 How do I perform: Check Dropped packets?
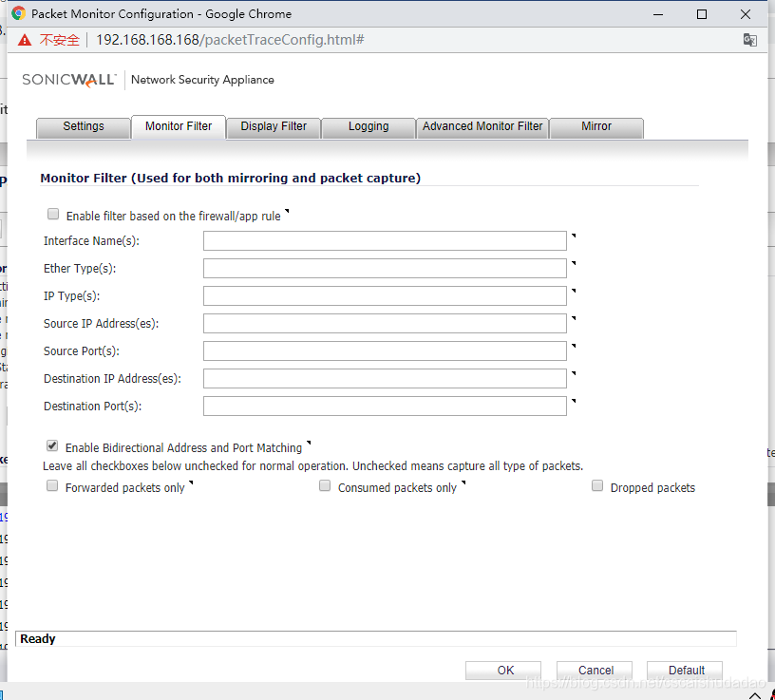point(597,486)
